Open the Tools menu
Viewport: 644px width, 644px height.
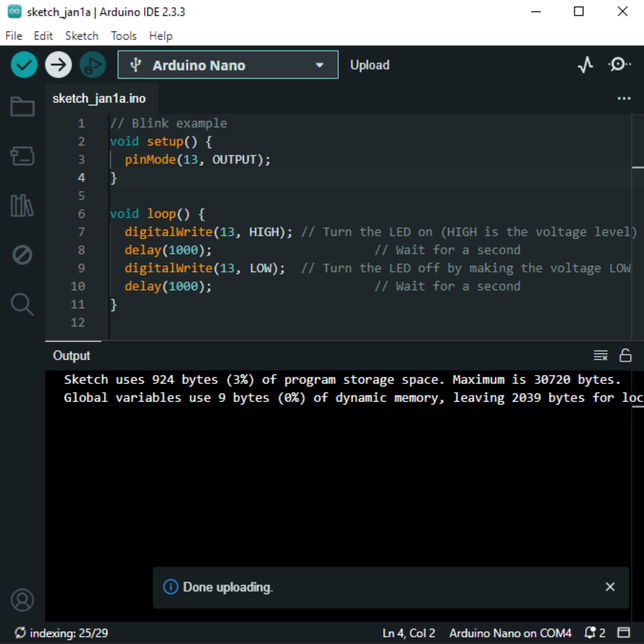pos(124,36)
